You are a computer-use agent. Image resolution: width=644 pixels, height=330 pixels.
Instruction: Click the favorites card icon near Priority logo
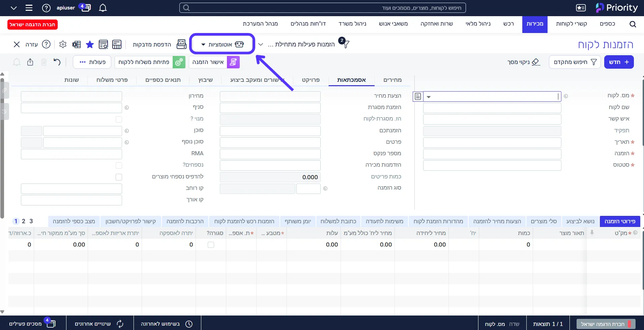click(581, 8)
